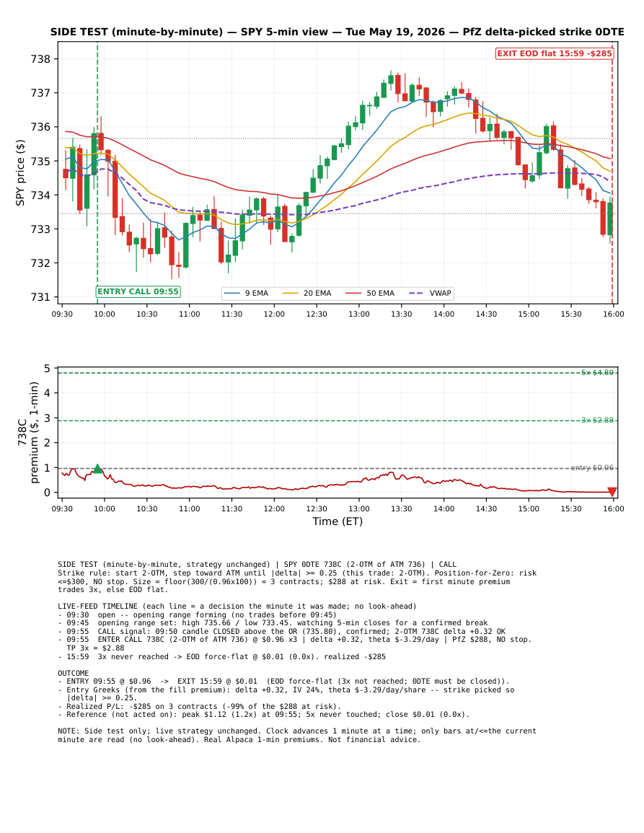Click the 'Time (ET)' axis label

338,521
